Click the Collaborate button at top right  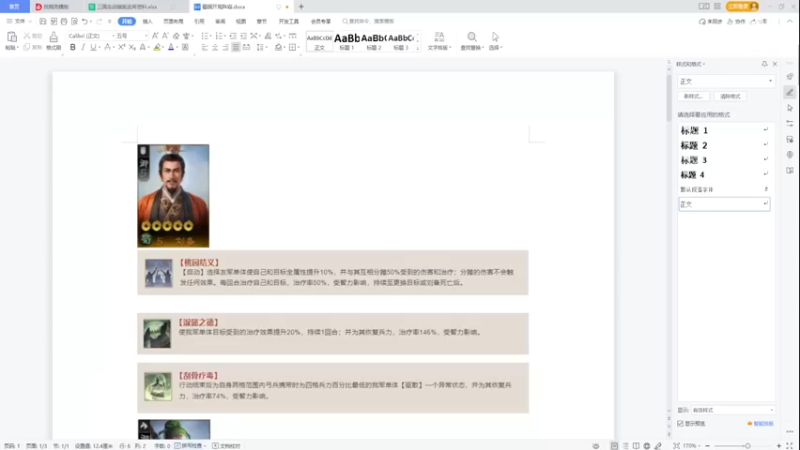pyautogui.click(x=736, y=21)
